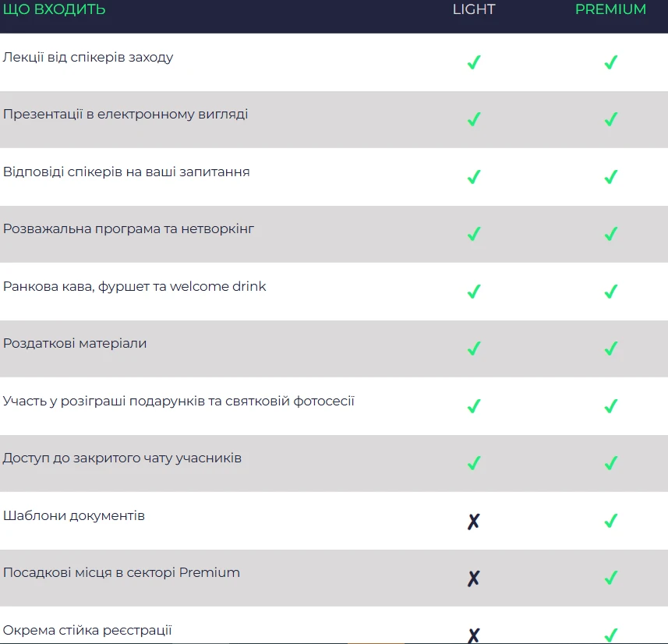Click LIGHT checkmark for lectures from speakers
This screenshot has width=668, height=644.
(x=473, y=62)
